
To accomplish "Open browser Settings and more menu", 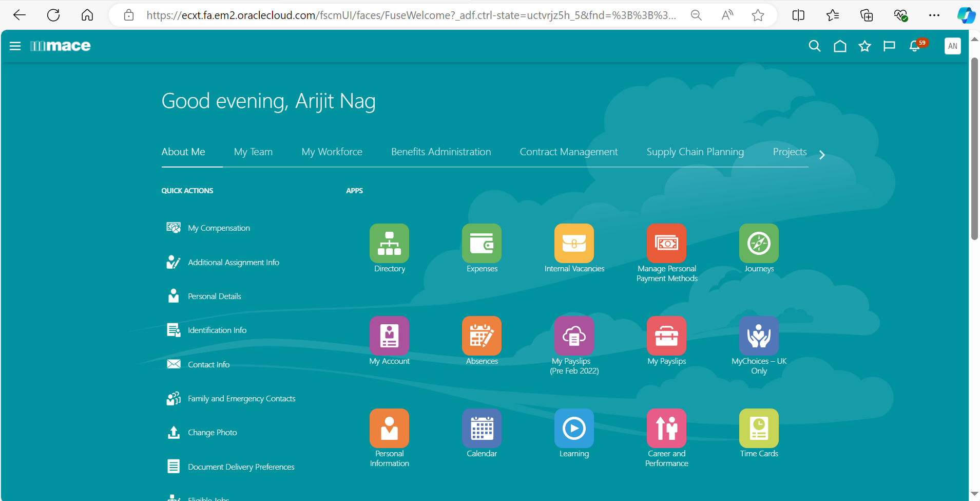I will [934, 15].
